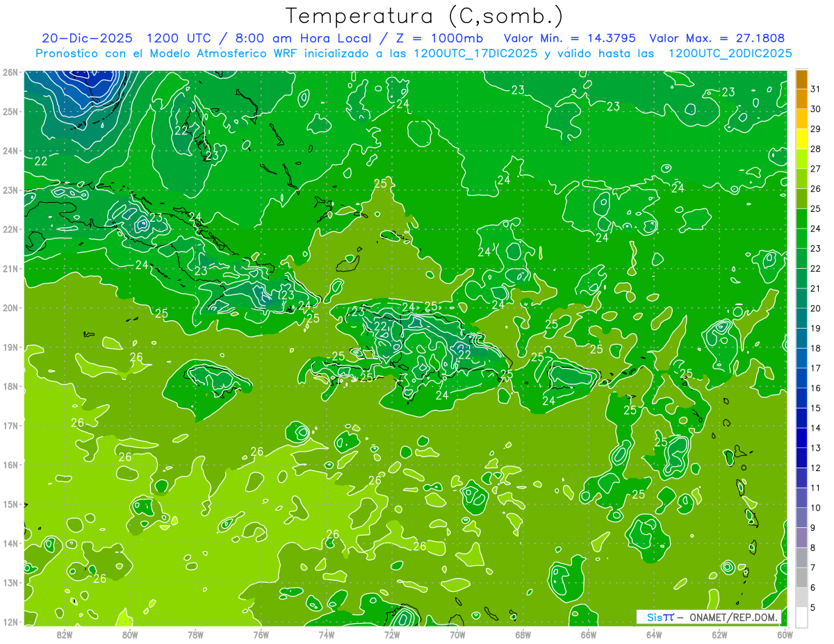Select legend color between 23 and 24

801,238
